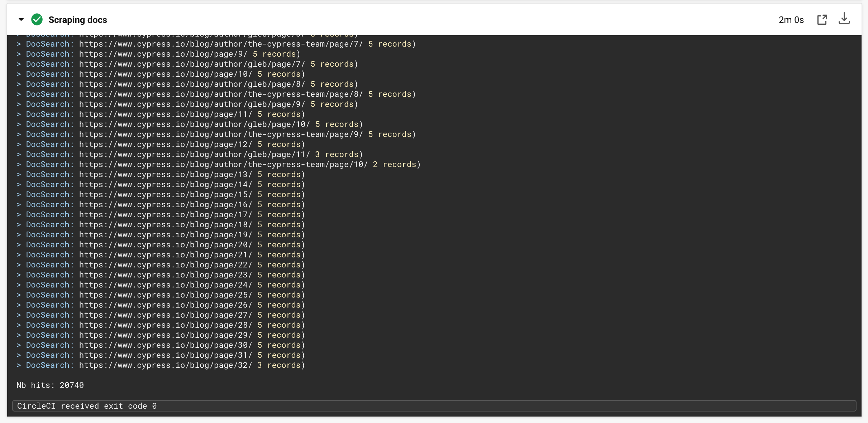Click the the-cypress-team/page/10/ URL
The image size is (868, 423).
tap(223, 164)
